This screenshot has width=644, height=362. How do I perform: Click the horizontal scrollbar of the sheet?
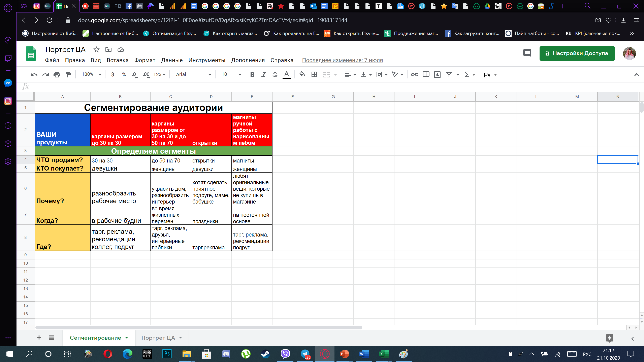tap(198, 328)
